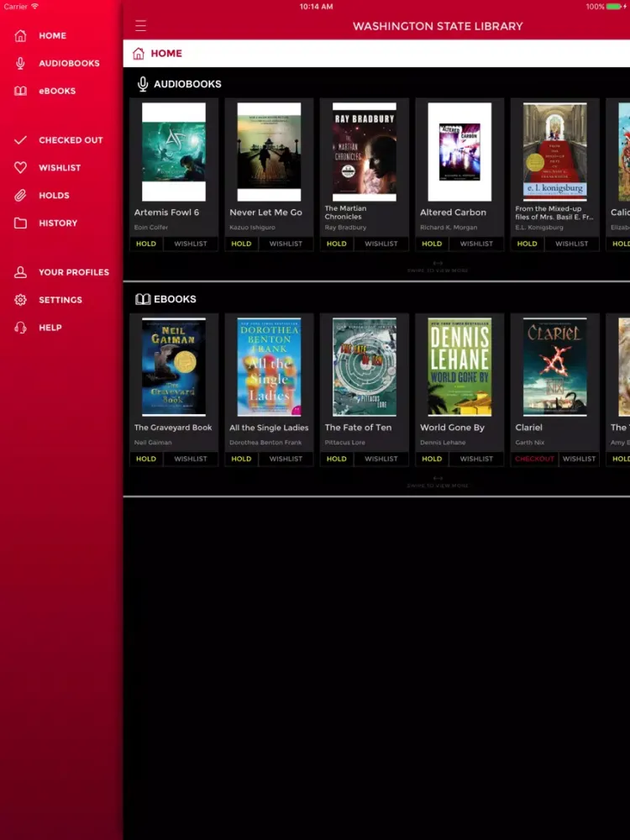
Task: Tap the hamburger menu icon
Action: (x=140, y=26)
